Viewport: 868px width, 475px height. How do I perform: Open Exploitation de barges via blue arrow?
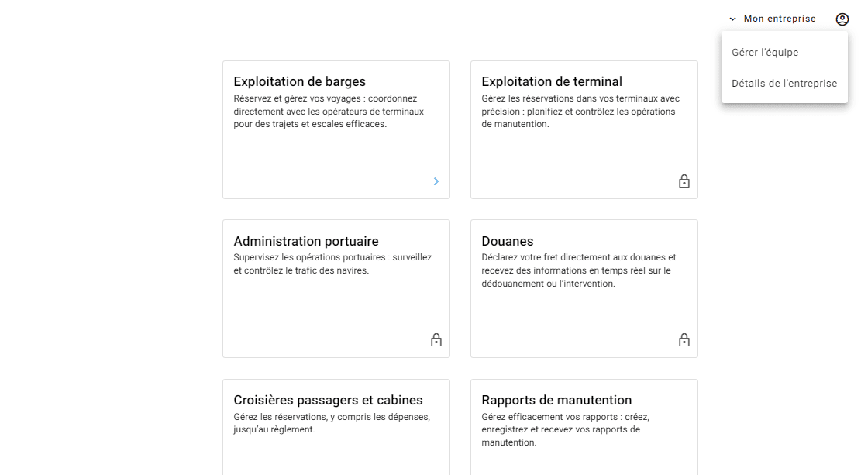click(x=436, y=181)
